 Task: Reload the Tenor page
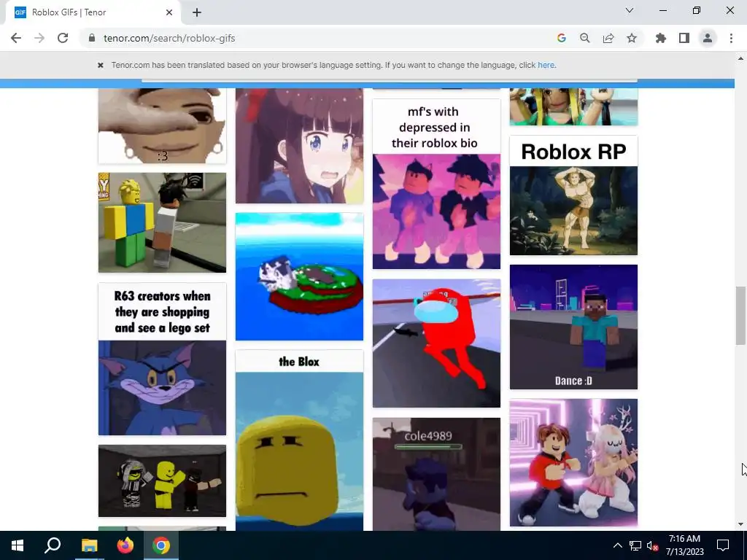coord(63,38)
